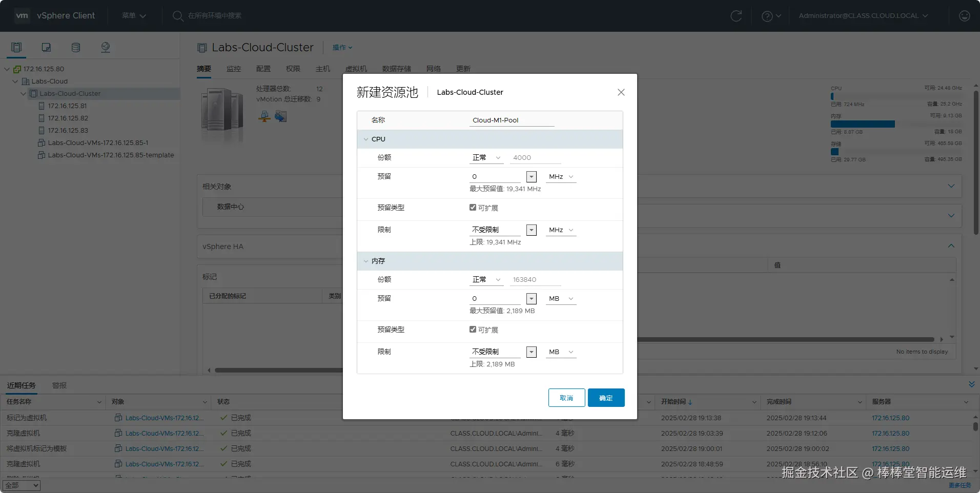Collapse the 172.16.125.80 vCenter tree node

(7, 69)
